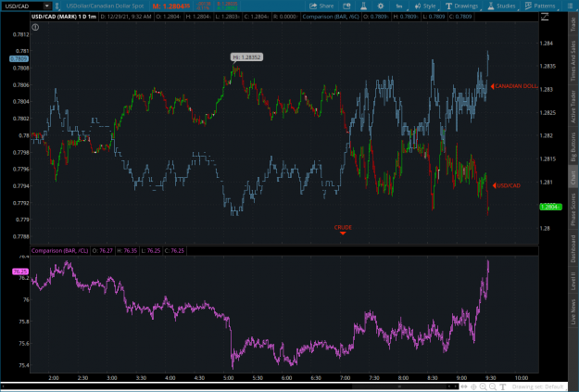The height and width of the screenshot is (392, 579).
Task: Click the zoom out magnifier icon
Action: 493,386
